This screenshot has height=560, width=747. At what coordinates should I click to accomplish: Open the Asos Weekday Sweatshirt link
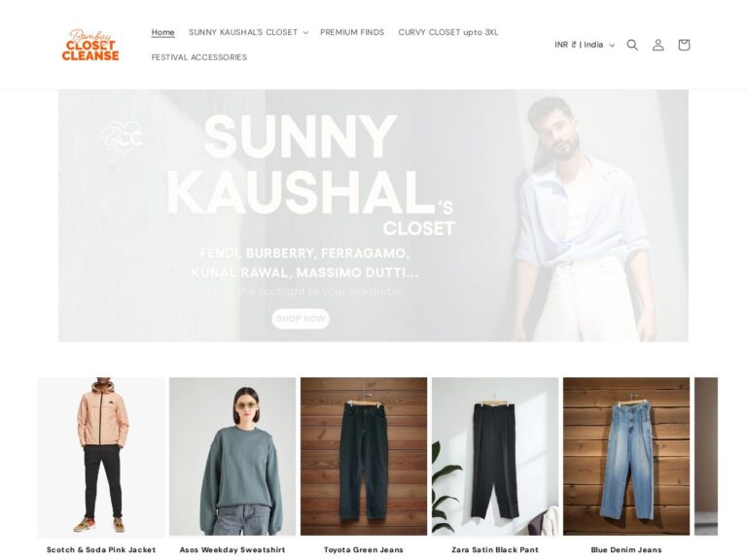pos(232,549)
